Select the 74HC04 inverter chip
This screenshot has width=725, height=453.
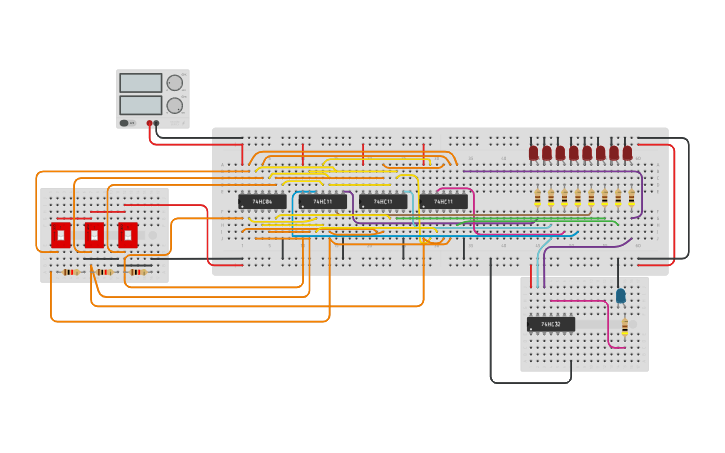coord(262,202)
